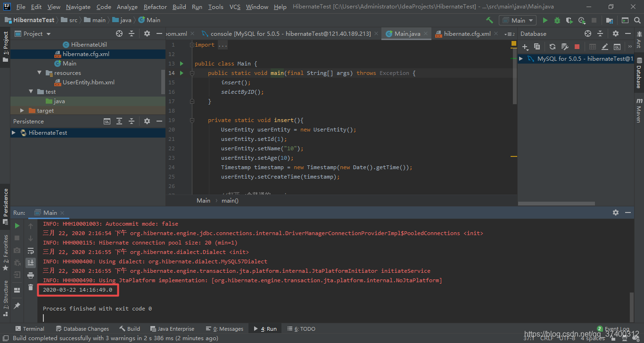
Task: Close the Main.java editor tab
Action: coord(425,34)
